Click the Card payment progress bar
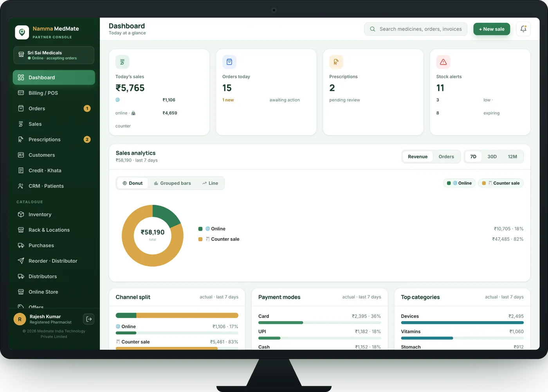Viewport: 548px width, 392px height. [x=320, y=323]
